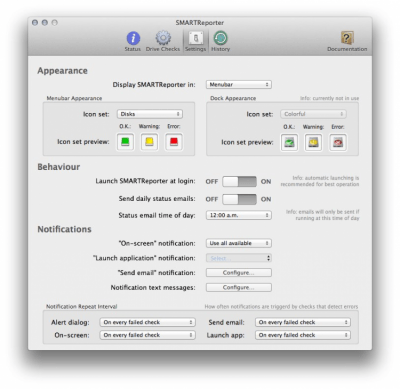
Task: Toggle Send daily status emails switch
Action: point(239,199)
